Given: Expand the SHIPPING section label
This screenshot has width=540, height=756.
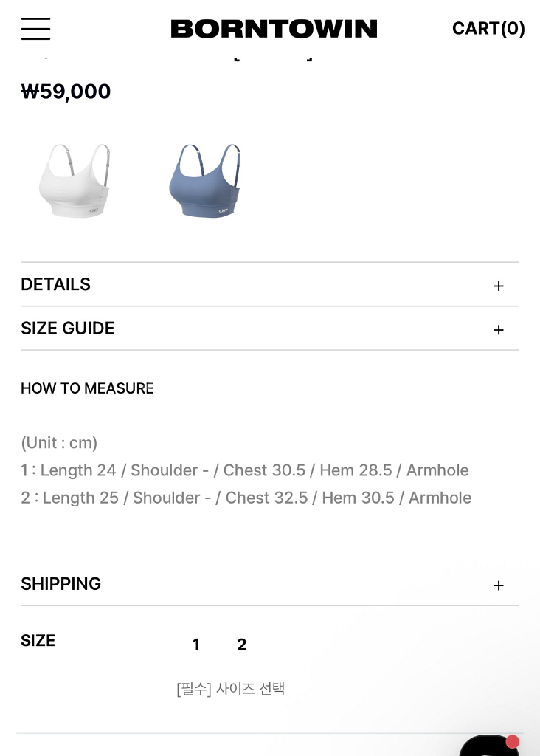Looking at the screenshot, I should click(61, 584).
